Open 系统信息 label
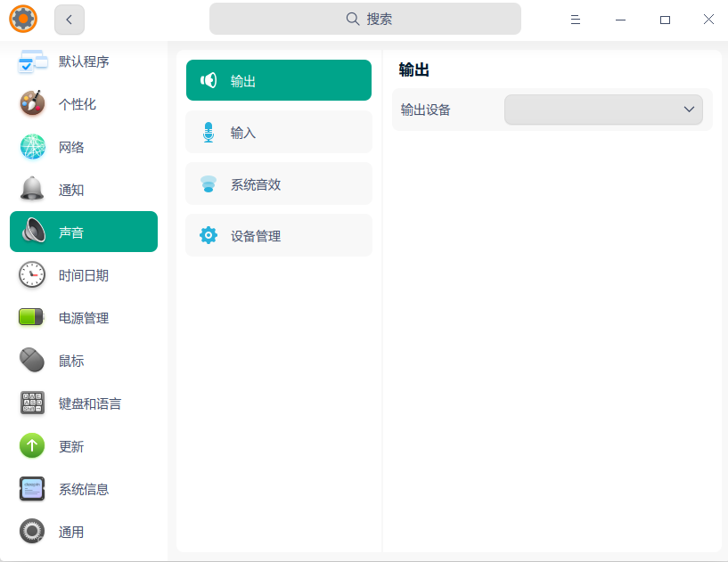The height and width of the screenshot is (562, 728). 84,489
